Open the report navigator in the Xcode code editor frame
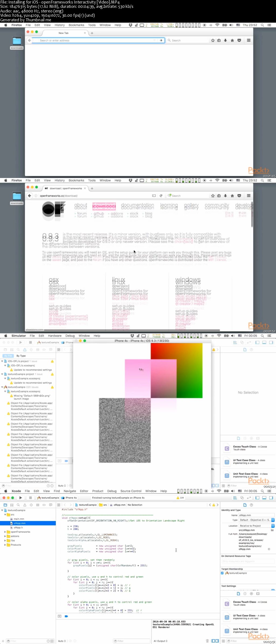This screenshot has width=276, height=644. 50,505
